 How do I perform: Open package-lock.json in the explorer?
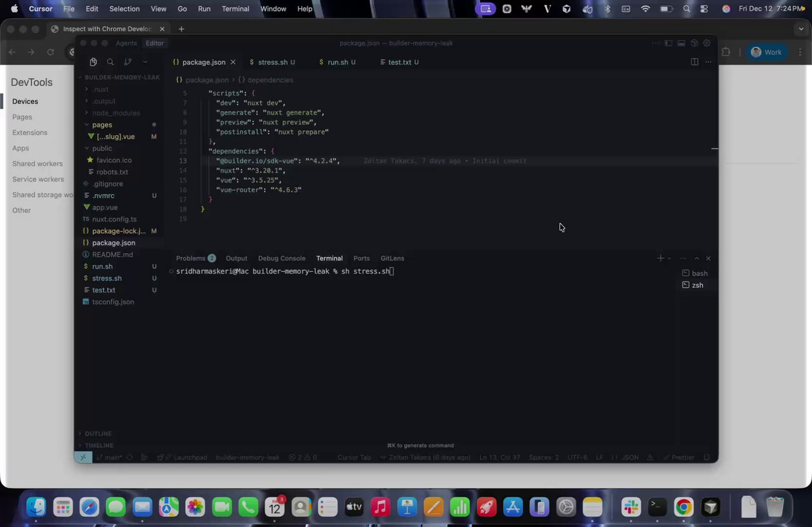[x=119, y=231]
